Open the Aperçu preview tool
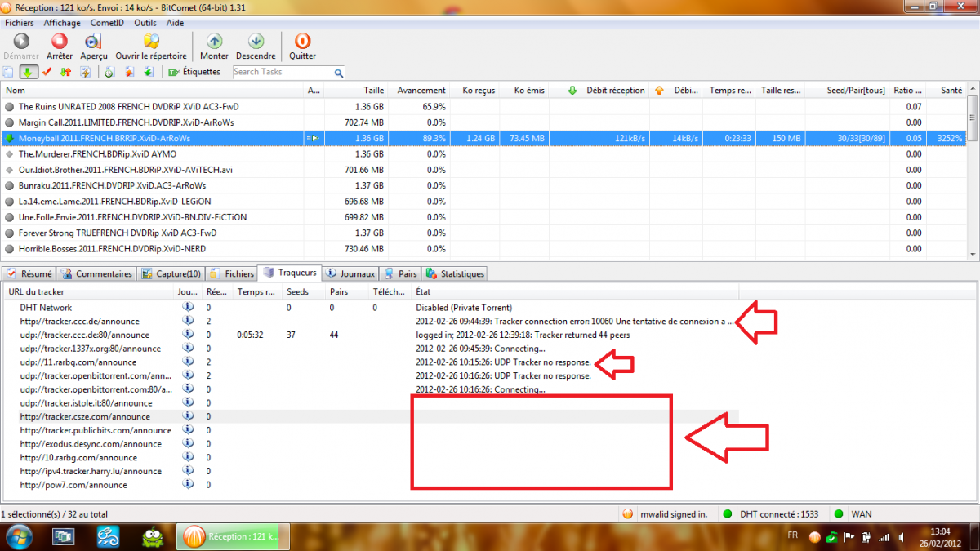 pyautogui.click(x=94, y=46)
